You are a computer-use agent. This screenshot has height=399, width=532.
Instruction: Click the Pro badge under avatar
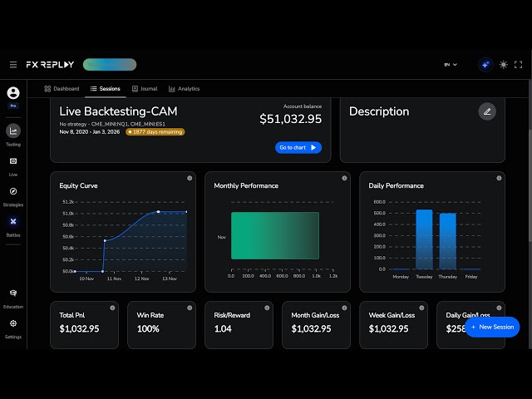coord(13,106)
